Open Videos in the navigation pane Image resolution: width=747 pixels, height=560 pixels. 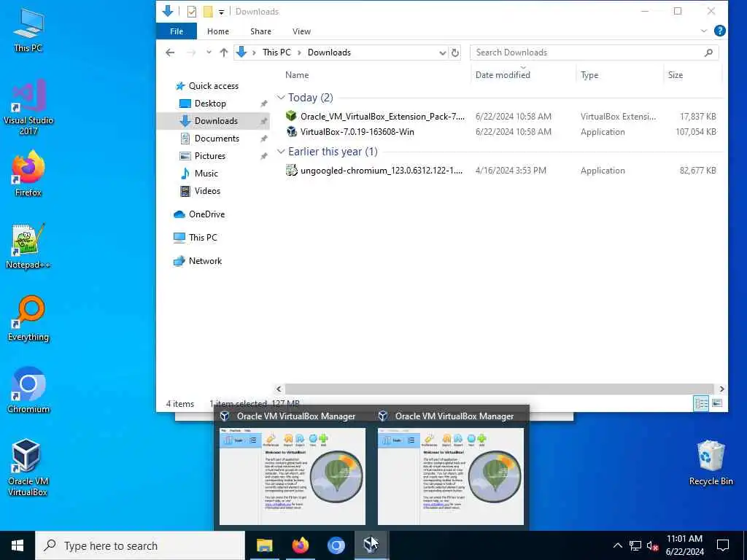point(207,191)
